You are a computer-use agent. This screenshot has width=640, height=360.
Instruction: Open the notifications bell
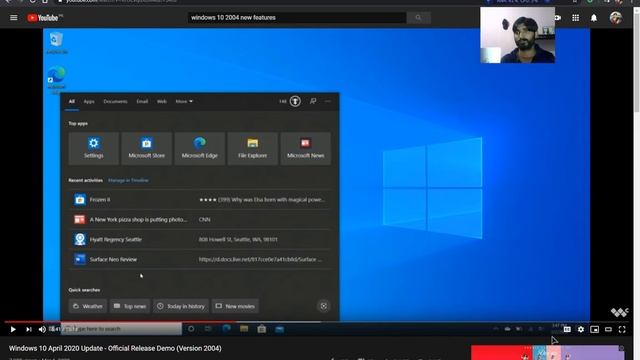(x=594, y=18)
